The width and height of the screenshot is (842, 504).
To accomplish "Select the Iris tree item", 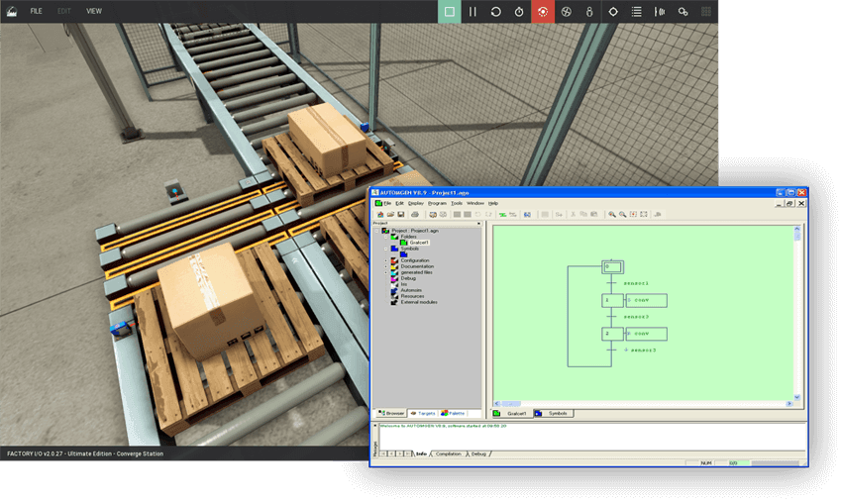I will pos(404,284).
